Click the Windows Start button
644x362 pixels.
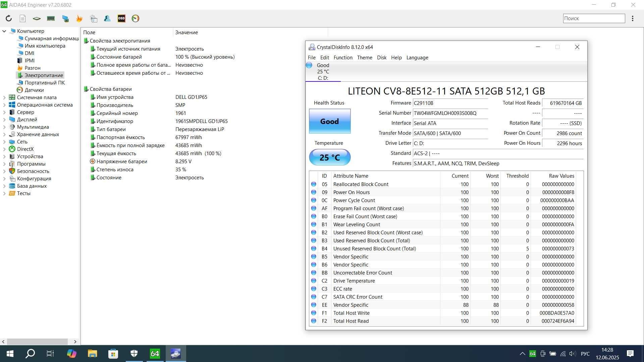coord(10,353)
